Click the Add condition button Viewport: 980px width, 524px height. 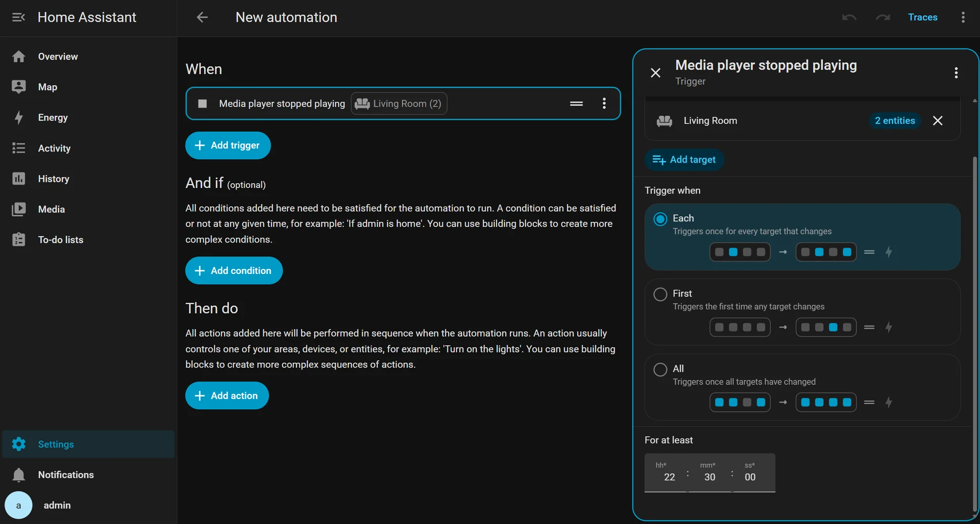234,270
